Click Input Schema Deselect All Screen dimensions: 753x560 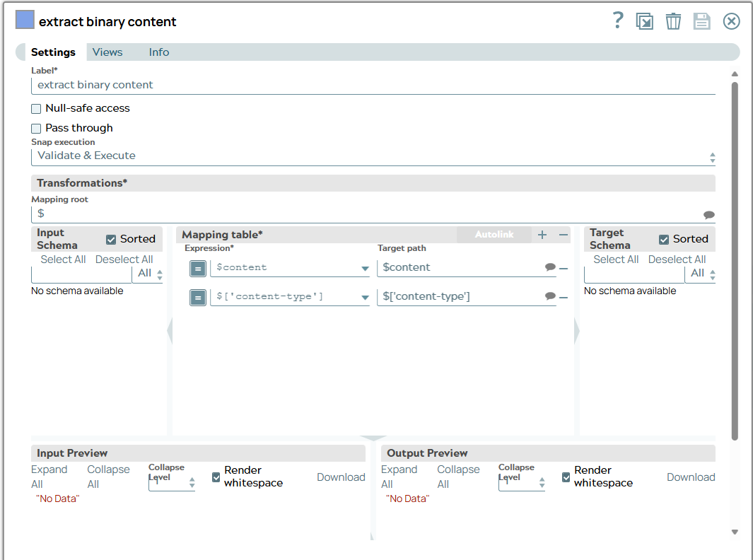click(x=124, y=259)
